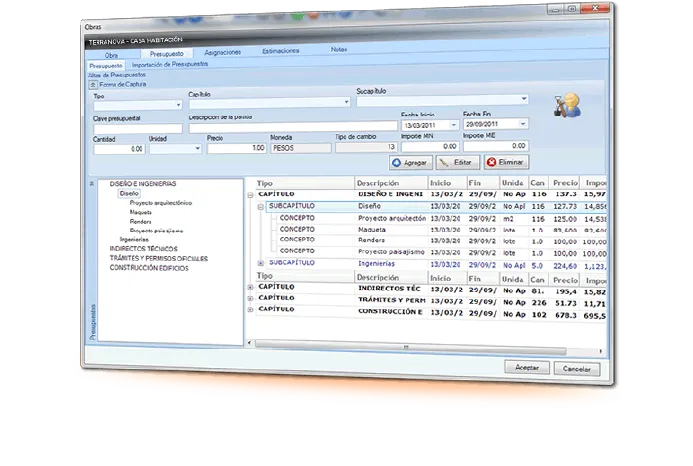Collapse the DISEÑO E INGENI capítulo row

tap(250, 195)
